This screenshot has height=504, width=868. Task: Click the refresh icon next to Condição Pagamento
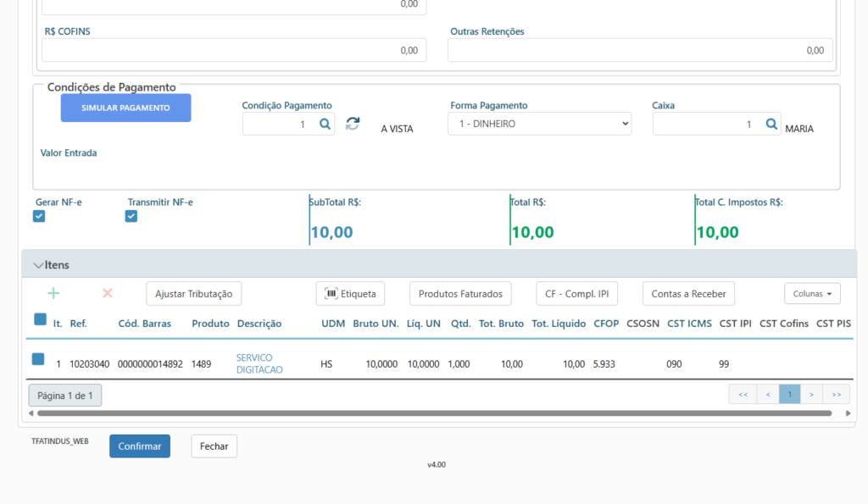click(353, 124)
